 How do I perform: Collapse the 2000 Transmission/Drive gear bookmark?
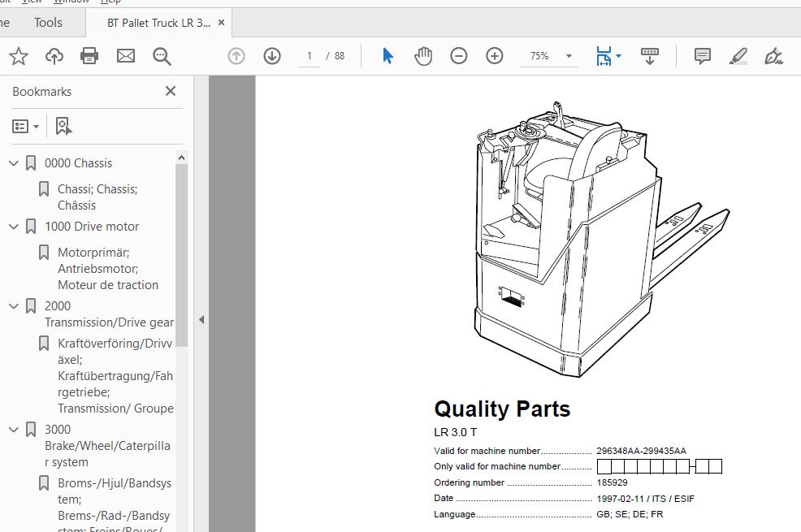point(14,306)
